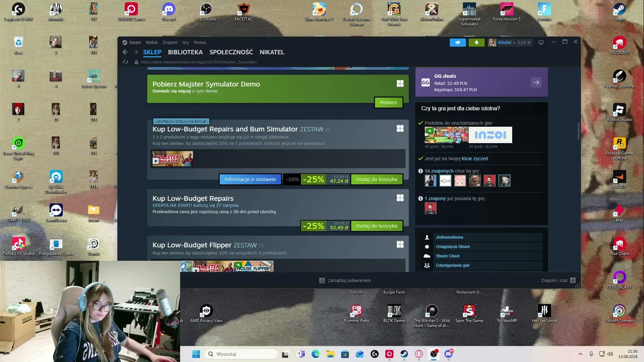Open the '14 znajomych' friends link
Image resolution: width=644 pixels, height=362 pixels.
[x=439, y=171]
